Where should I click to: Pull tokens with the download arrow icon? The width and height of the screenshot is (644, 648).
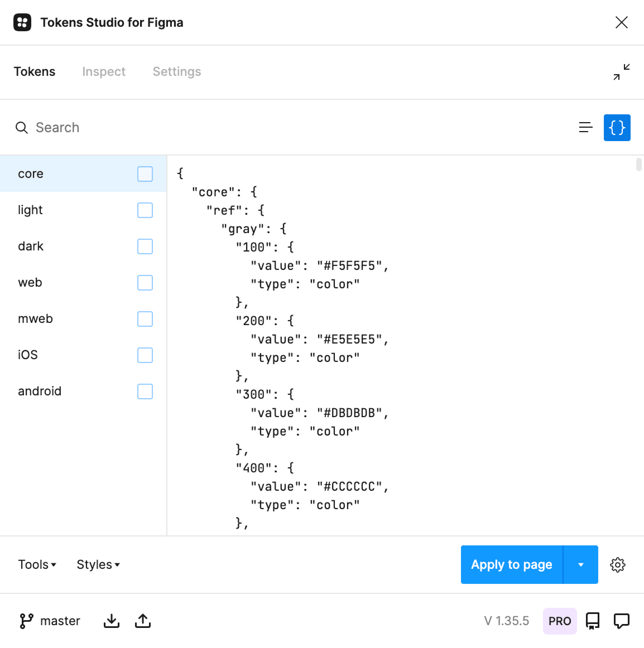[111, 621]
